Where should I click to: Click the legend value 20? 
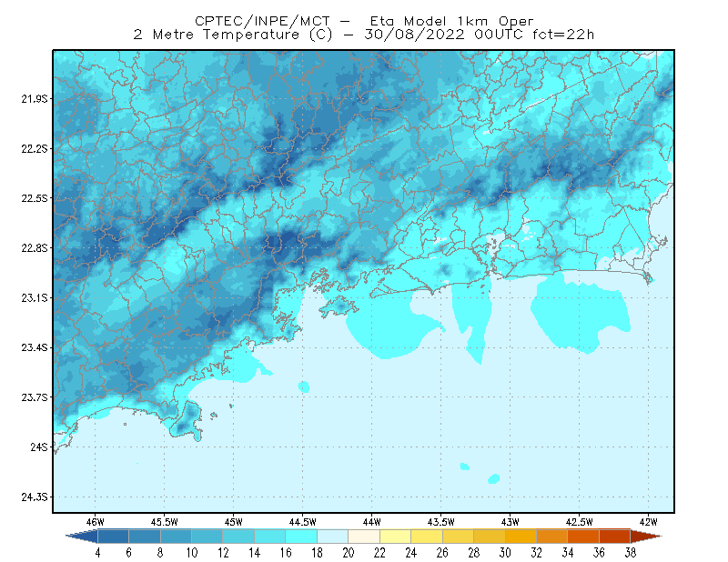349,553
